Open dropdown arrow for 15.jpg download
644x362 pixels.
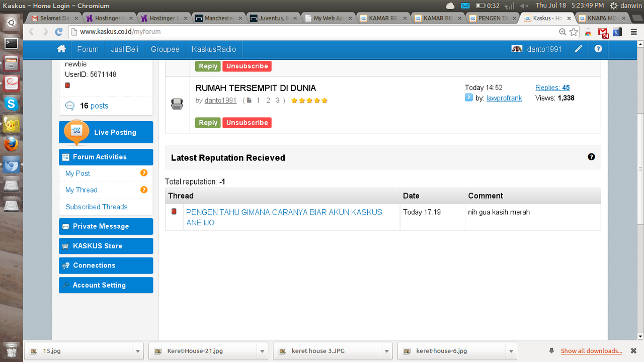(138, 351)
